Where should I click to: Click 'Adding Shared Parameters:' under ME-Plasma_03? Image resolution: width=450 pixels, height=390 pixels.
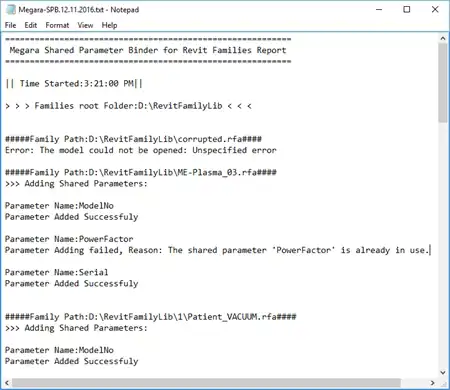[76, 184]
